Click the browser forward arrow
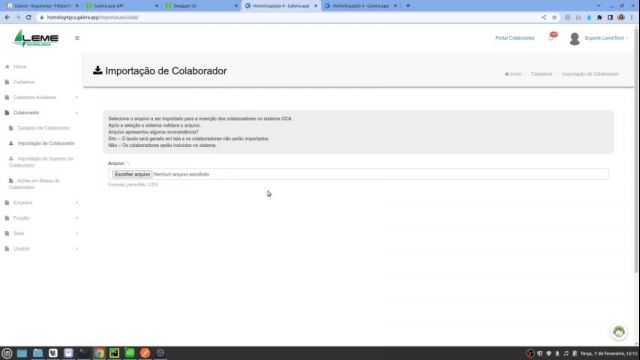640x360 pixels. [18, 18]
